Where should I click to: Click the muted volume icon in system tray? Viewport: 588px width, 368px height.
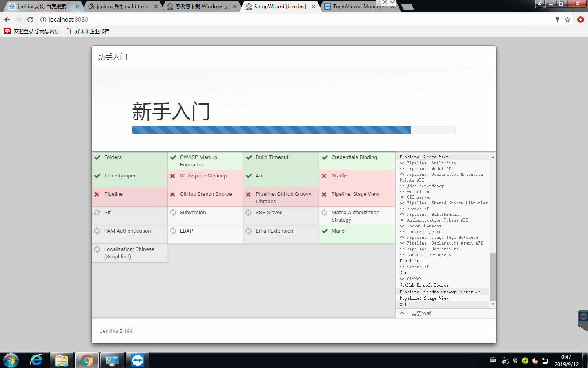point(535,361)
